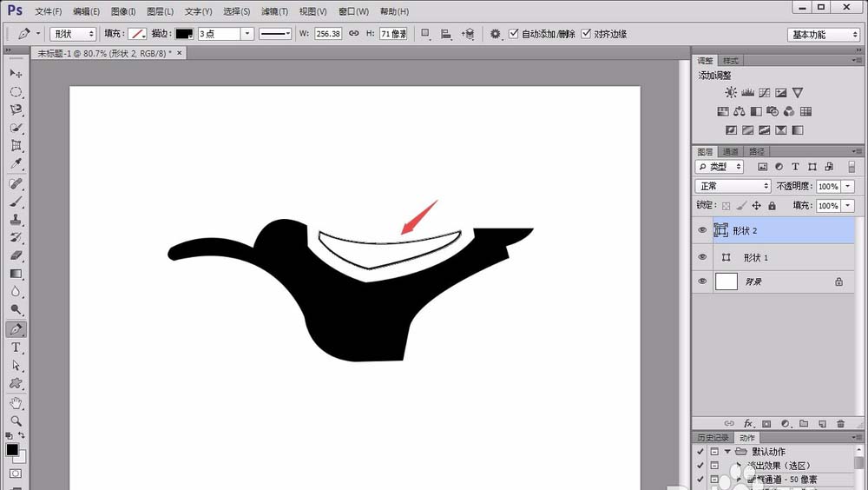The image size is (868, 490).
Task: Select the Horizontal Type tool
Action: pyautogui.click(x=16, y=348)
